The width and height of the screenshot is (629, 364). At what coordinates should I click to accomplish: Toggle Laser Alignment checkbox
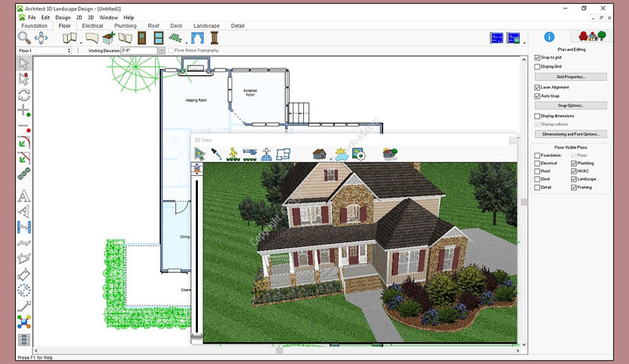(x=537, y=87)
